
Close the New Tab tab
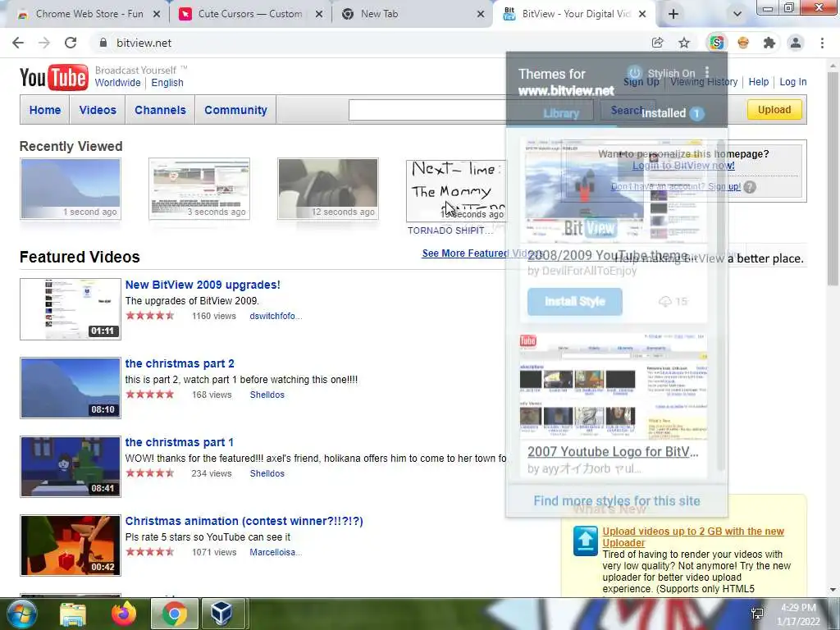[481, 14]
